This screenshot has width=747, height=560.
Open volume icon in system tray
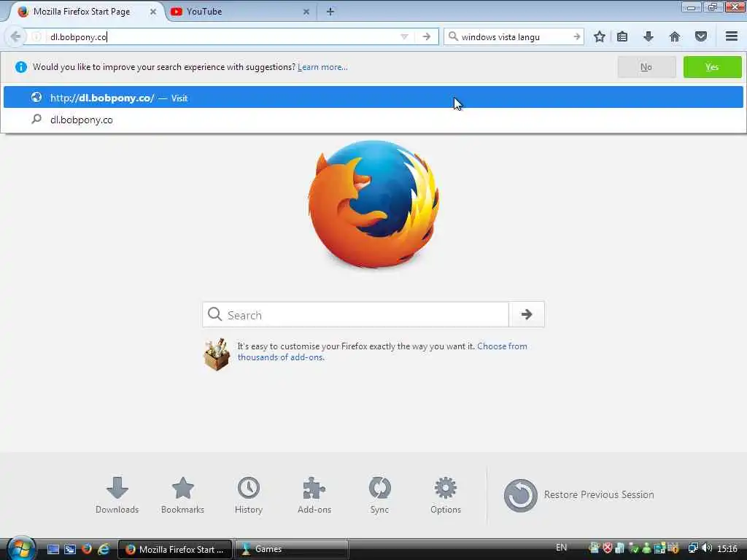point(707,548)
